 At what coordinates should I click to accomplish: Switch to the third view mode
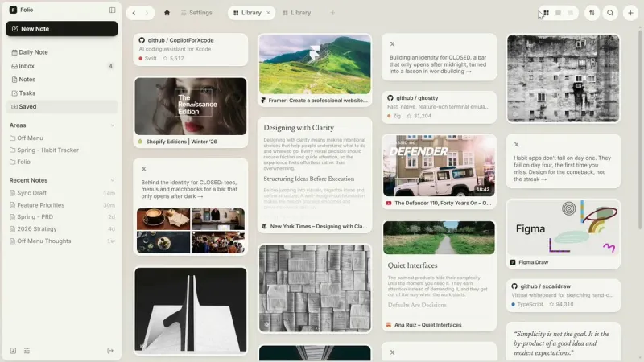pos(571,13)
